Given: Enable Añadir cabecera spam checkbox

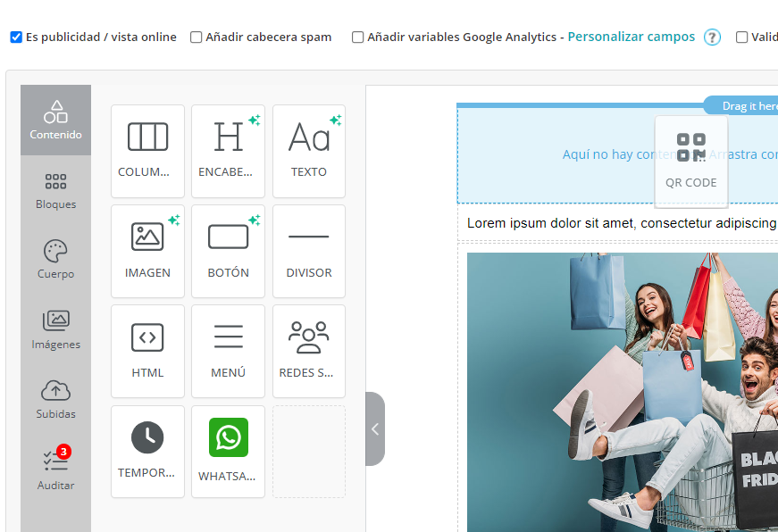Looking at the screenshot, I should click(x=197, y=37).
